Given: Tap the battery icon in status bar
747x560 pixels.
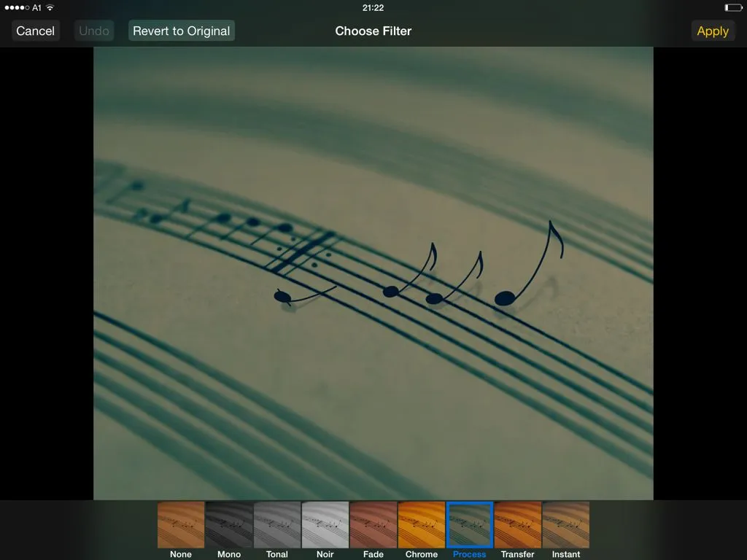Looking at the screenshot, I should pyautogui.click(x=732, y=8).
